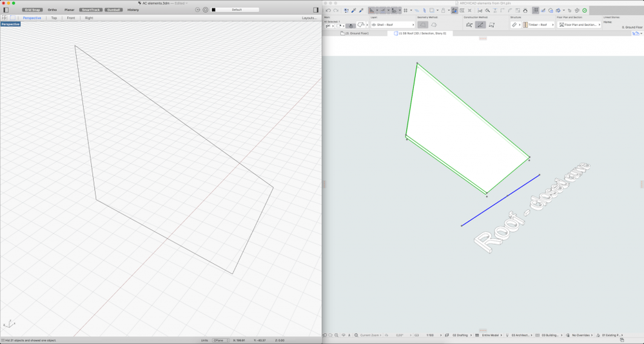
Task: Click the Layouts... button
Action: point(309,18)
